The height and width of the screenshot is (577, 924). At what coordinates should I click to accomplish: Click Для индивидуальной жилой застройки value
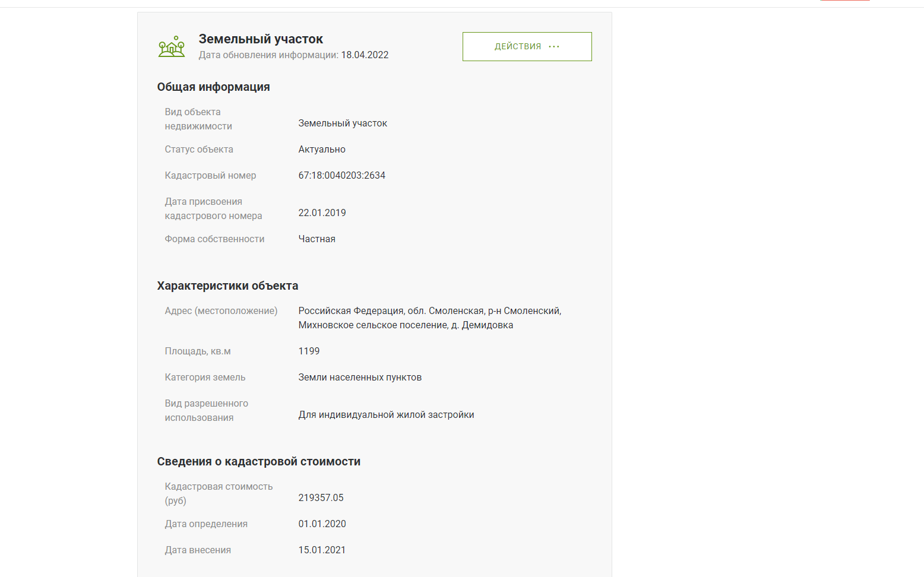click(x=386, y=415)
